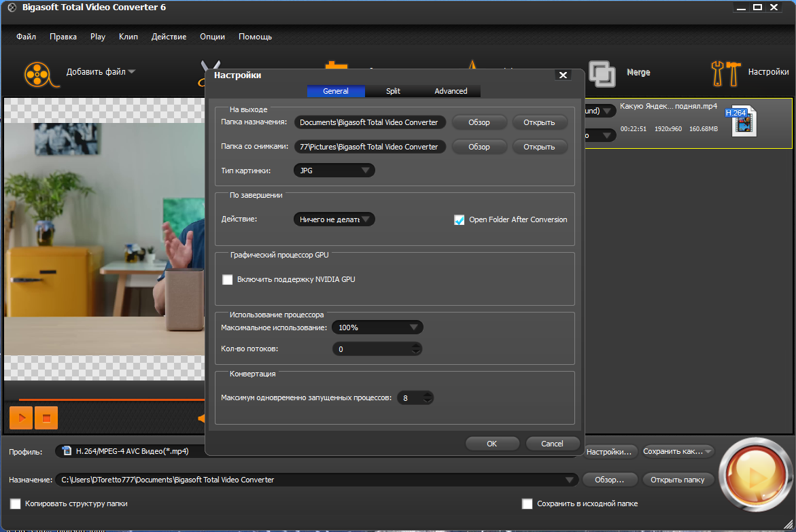
Task: Click the Add File film reel icon
Action: pos(41,74)
